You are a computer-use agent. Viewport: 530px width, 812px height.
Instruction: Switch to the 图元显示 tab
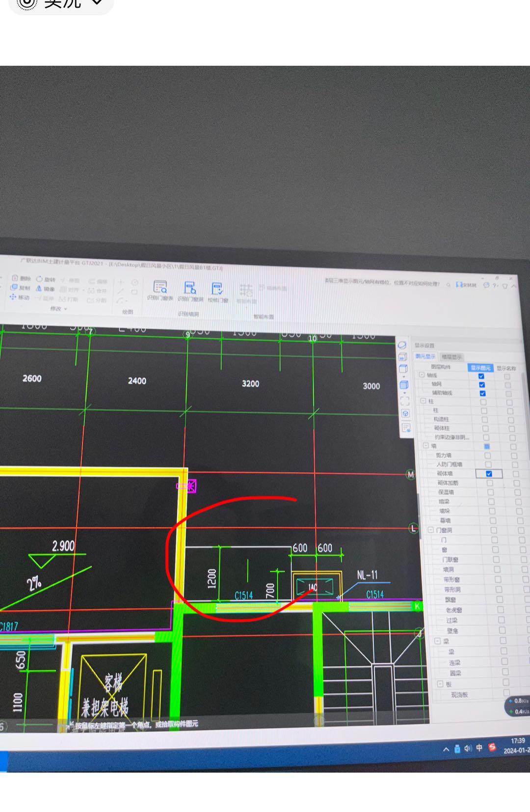tap(425, 356)
